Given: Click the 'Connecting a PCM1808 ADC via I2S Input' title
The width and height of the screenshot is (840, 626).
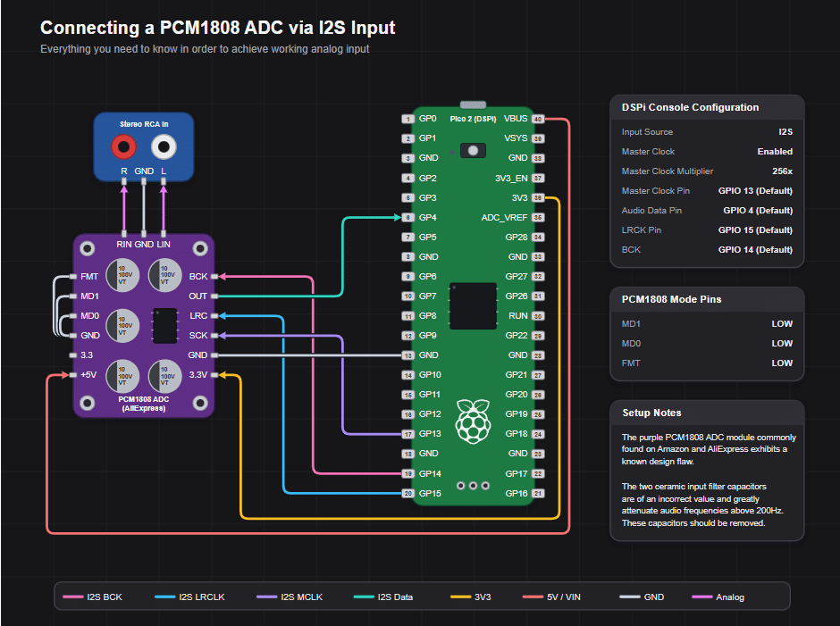Looking at the screenshot, I should pos(217,28).
